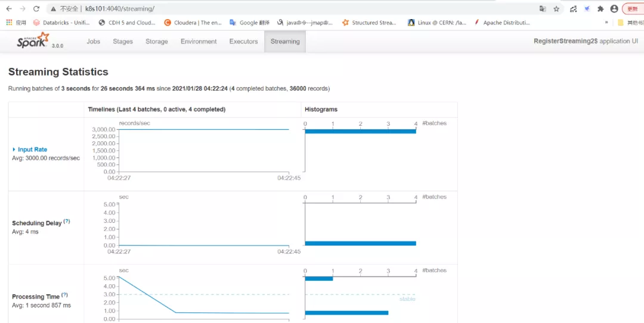Screen dimensions: 644x323
Task: Click the red Update button in Chrome
Action: tap(633, 9)
